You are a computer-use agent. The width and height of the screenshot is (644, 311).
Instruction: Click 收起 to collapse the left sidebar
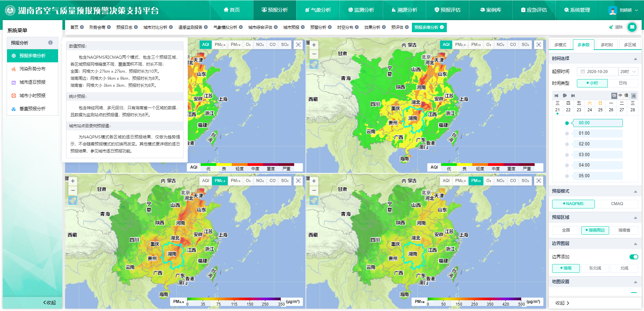50,302
